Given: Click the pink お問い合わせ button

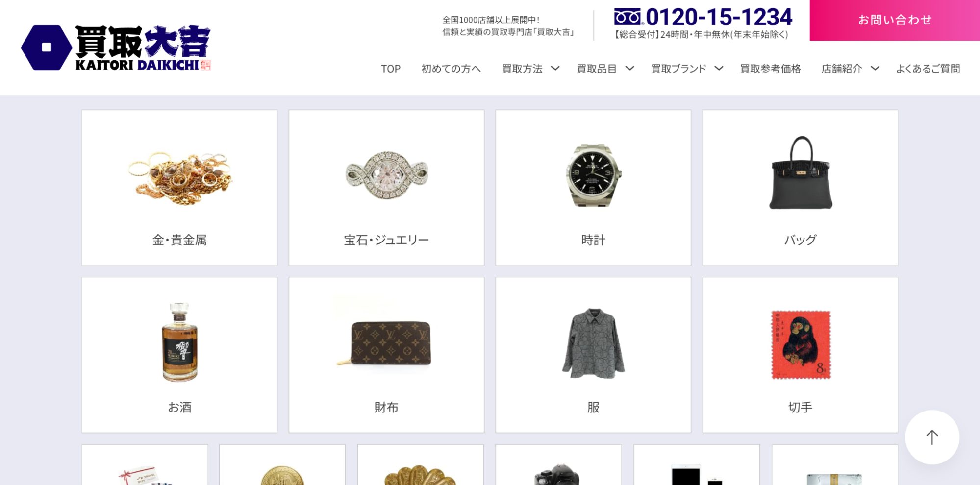Looking at the screenshot, I should (x=895, y=20).
